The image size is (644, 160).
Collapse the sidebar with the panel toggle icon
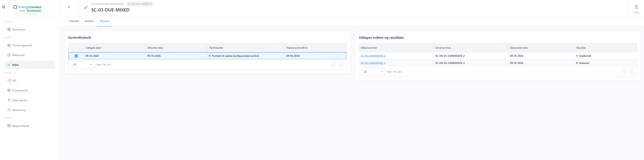pyautogui.click(x=4, y=7)
